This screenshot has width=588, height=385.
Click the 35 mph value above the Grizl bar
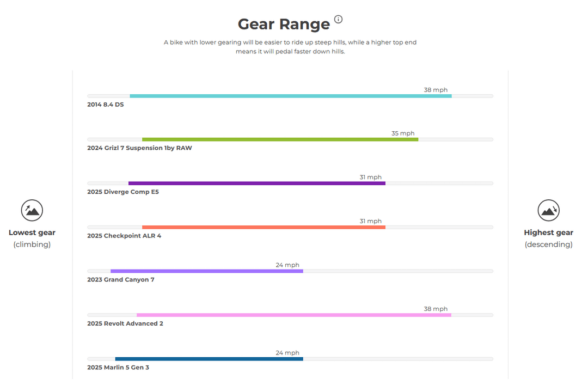[403, 133]
